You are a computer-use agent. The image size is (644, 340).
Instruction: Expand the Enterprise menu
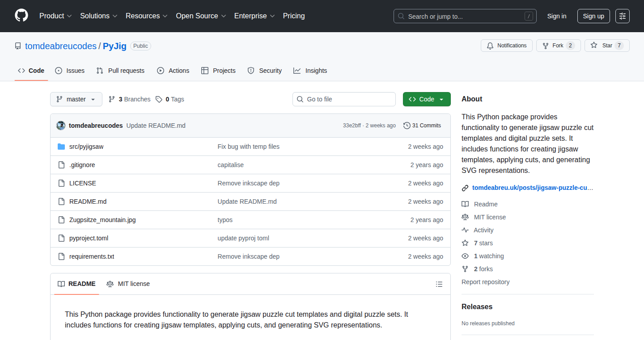[254, 16]
